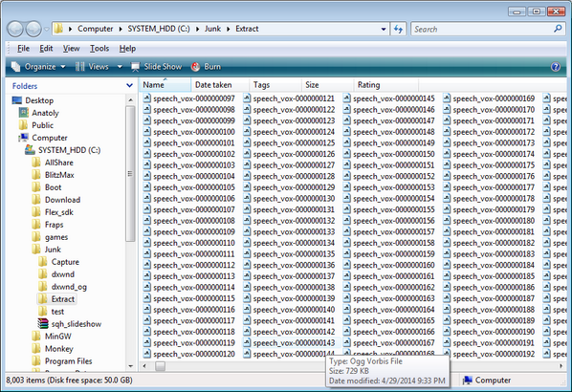Open recent pages dropdown next to Forward

click(x=47, y=30)
